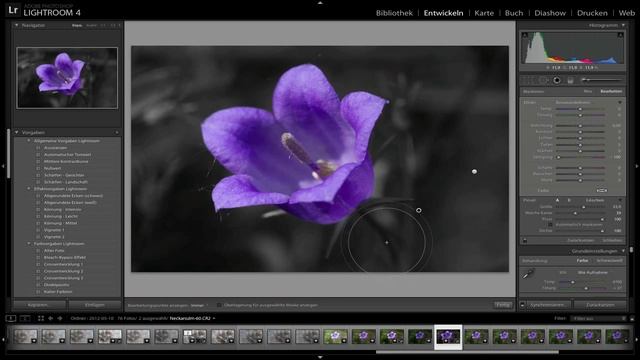The image size is (640, 360).
Task: Add new preset with plus icon
Action: 117,132
